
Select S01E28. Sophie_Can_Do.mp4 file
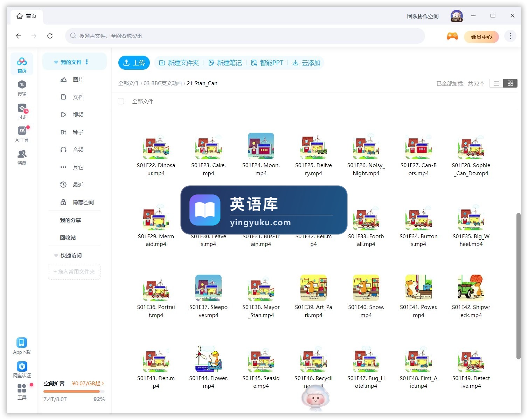point(471,156)
